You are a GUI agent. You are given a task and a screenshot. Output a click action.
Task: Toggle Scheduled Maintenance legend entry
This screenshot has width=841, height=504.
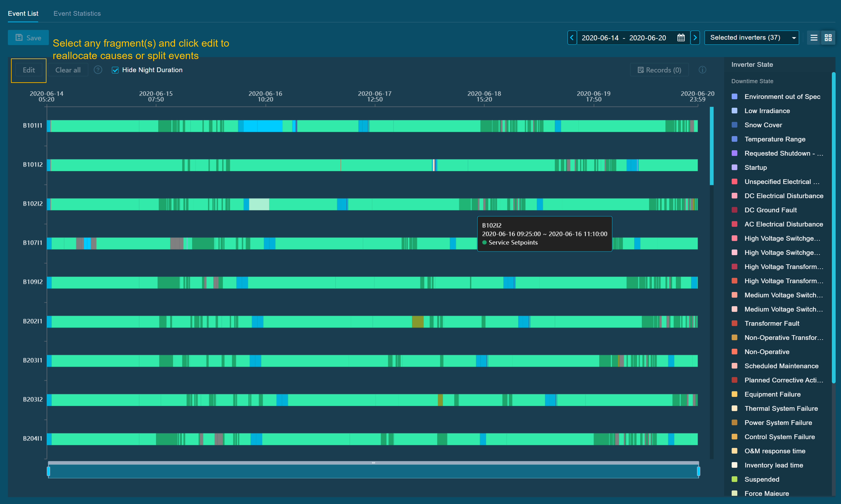click(775, 366)
